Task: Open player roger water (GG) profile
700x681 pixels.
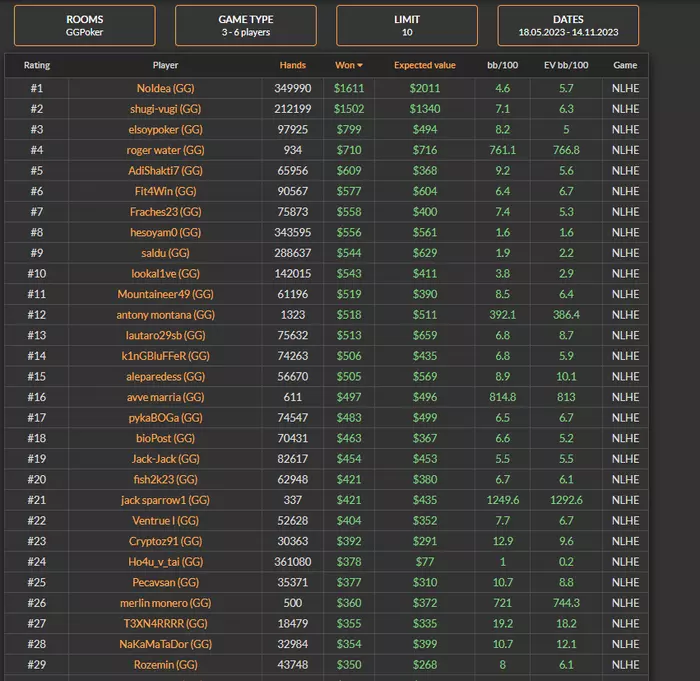Action: coord(165,150)
